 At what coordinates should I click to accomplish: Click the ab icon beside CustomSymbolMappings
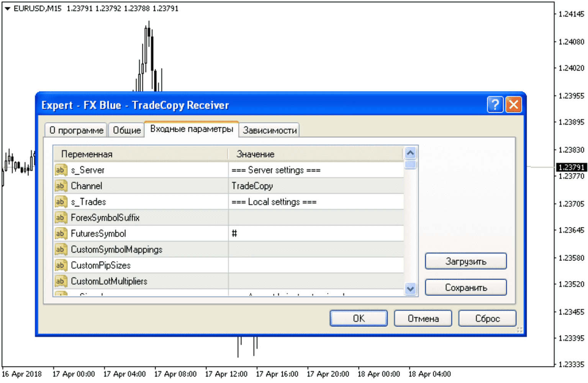61,250
